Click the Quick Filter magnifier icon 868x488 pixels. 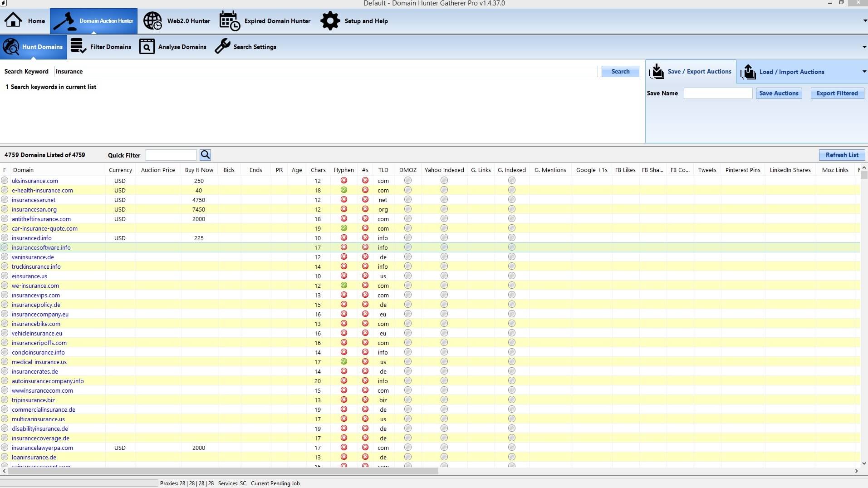pyautogui.click(x=205, y=155)
